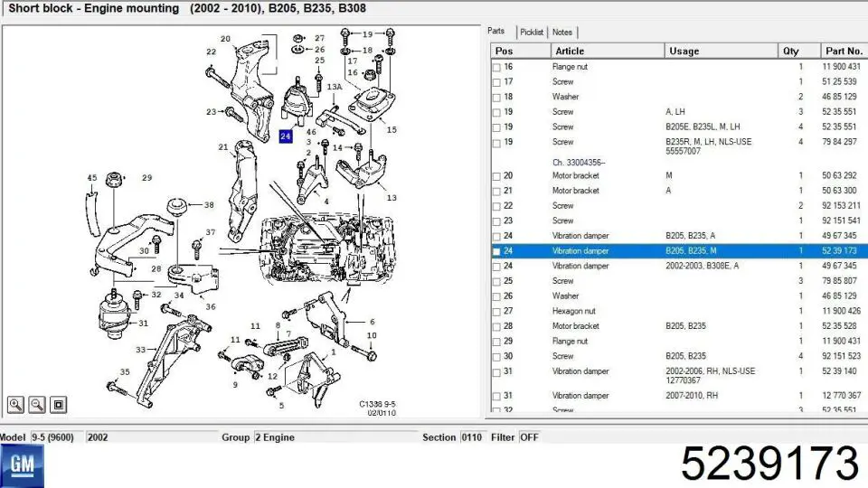Switch to the Notes tab
Viewport: 868px width, 488px height.
(561, 33)
